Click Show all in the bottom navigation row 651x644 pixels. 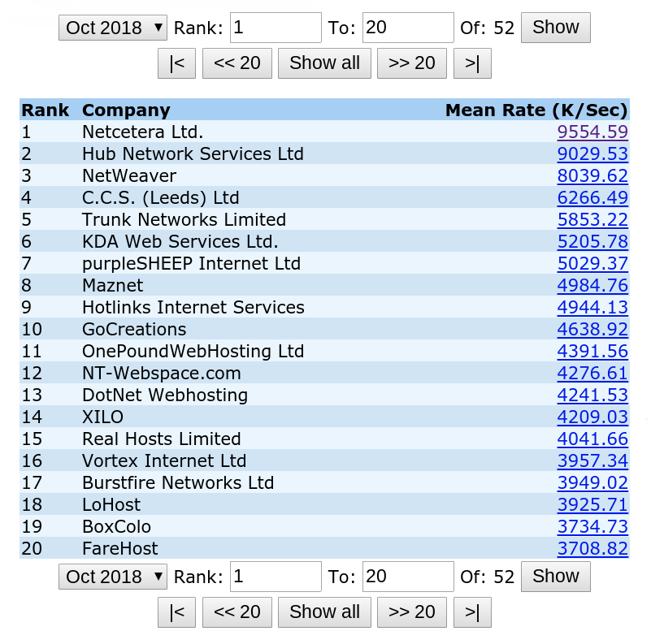[324, 612]
